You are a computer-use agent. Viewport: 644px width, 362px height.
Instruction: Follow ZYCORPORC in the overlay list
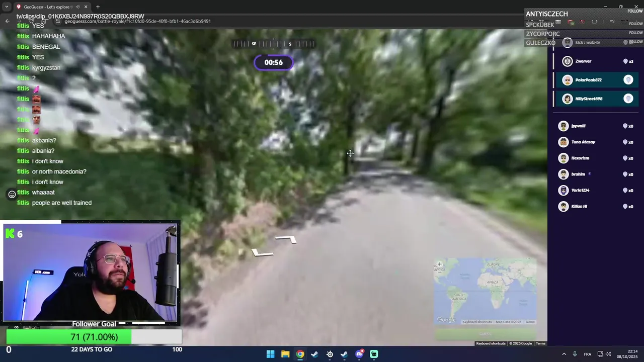tap(635, 33)
